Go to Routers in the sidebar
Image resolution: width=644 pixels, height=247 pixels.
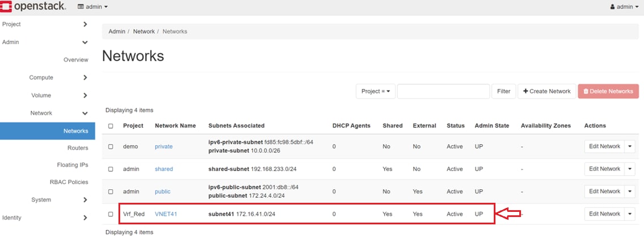tap(78, 148)
